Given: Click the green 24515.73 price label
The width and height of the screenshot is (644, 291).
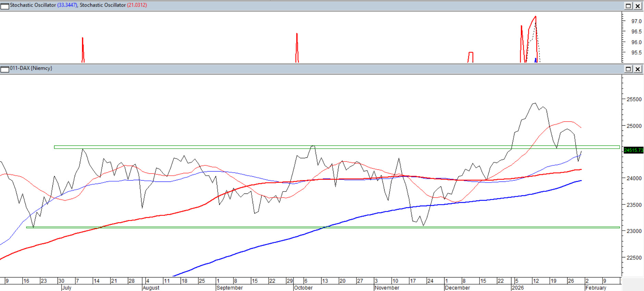Looking at the screenshot, I should 633,150.
